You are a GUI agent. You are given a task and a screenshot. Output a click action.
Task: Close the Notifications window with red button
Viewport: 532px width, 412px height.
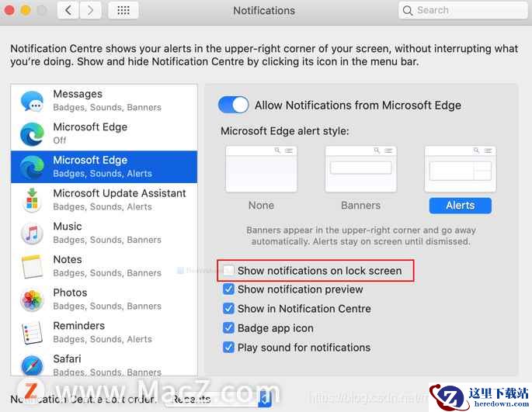[9, 10]
